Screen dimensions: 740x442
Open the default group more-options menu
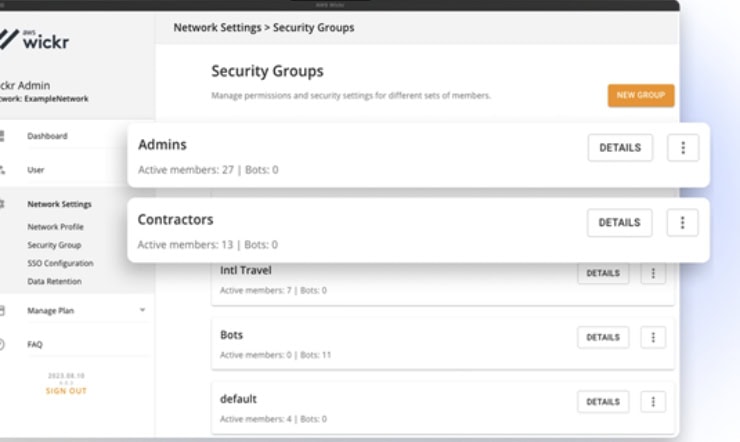pos(653,402)
